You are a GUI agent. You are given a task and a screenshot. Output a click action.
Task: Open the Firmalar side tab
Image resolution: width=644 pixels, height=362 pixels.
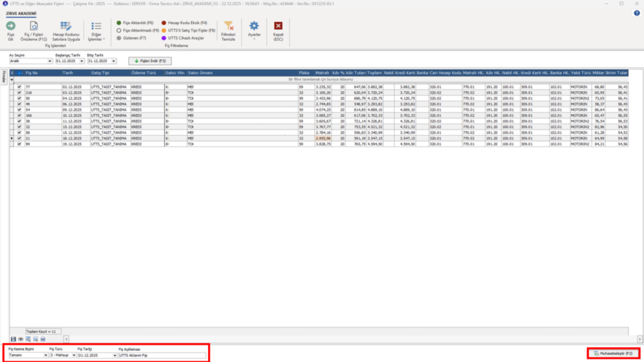point(4,77)
